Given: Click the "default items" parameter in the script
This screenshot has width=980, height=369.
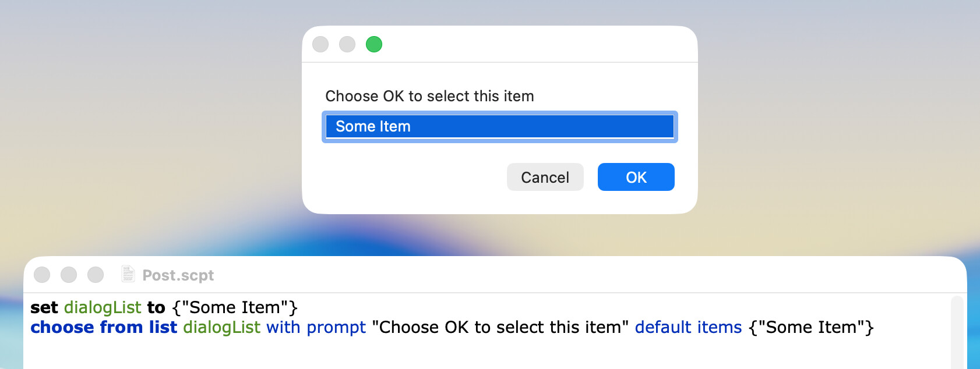Looking at the screenshot, I should (688, 327).
